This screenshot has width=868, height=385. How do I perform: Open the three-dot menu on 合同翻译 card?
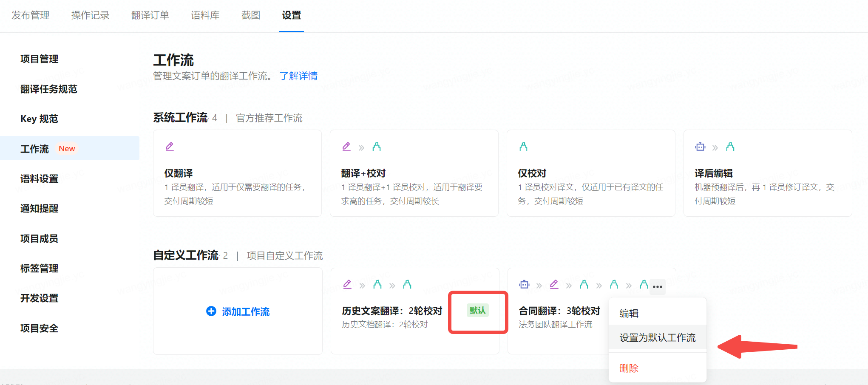click(x=658, y=287)
